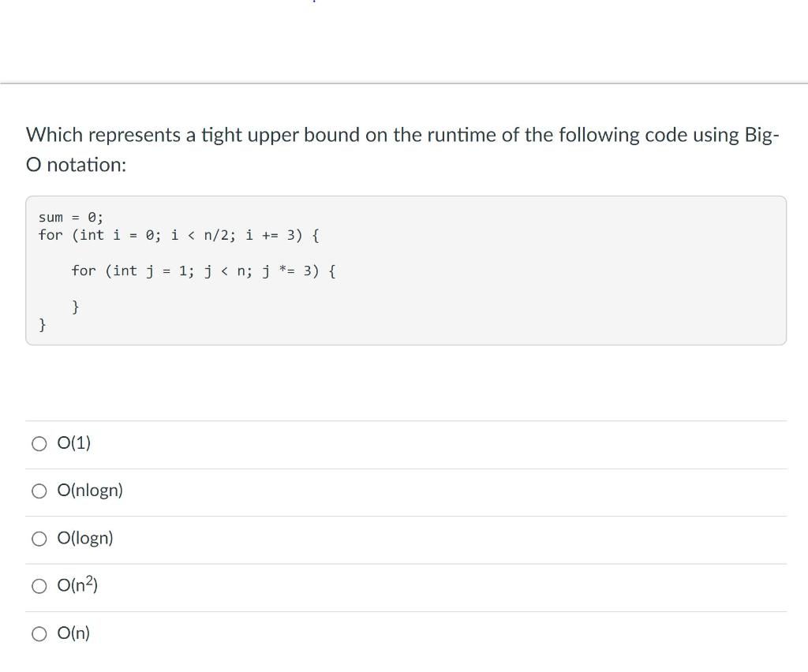This screenshot has height=672, width=808.
Task: Click the radio circle next to O(nlogn)
Action: (x=39, y=491)
